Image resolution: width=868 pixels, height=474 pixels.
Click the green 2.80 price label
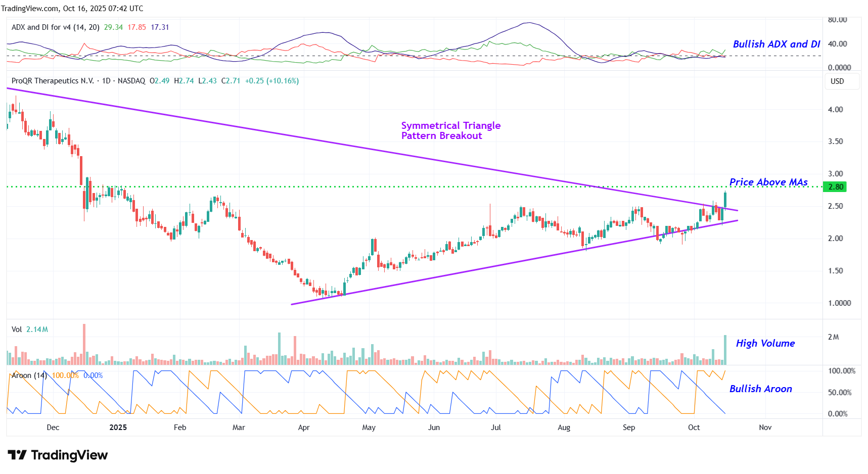click(x=835, y=187)
